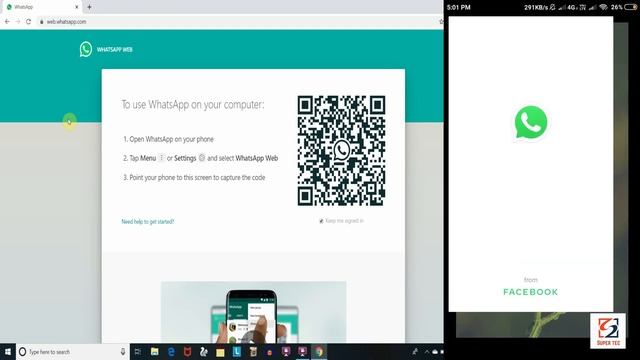This screenshot has height=360, width=640.
Task: Reload the web.whatsapp.com page
Action: pos(28,22)
